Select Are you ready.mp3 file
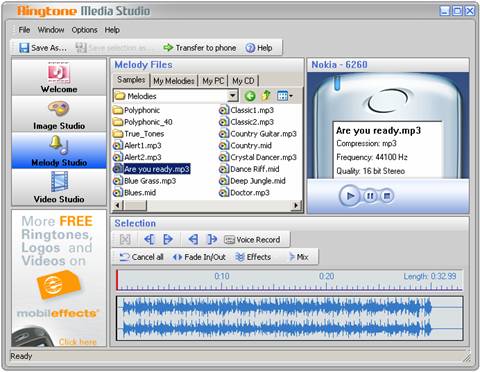480x372 pixels. 152,169
